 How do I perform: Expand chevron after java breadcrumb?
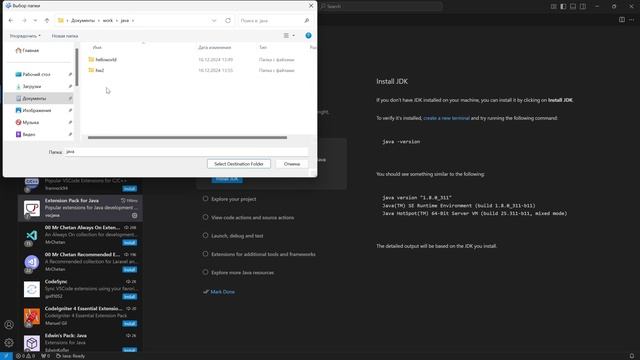[x=133, y=20]
